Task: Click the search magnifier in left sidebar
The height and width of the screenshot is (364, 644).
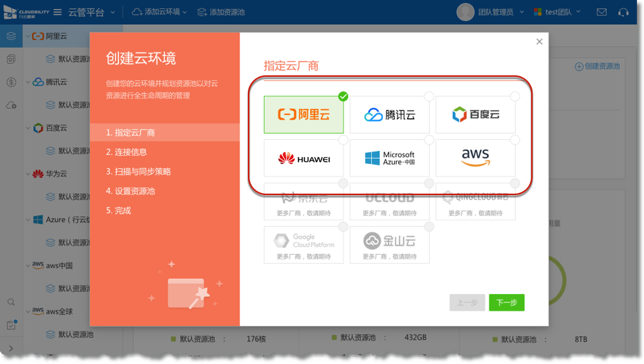Action: click(x=11, y=302)
